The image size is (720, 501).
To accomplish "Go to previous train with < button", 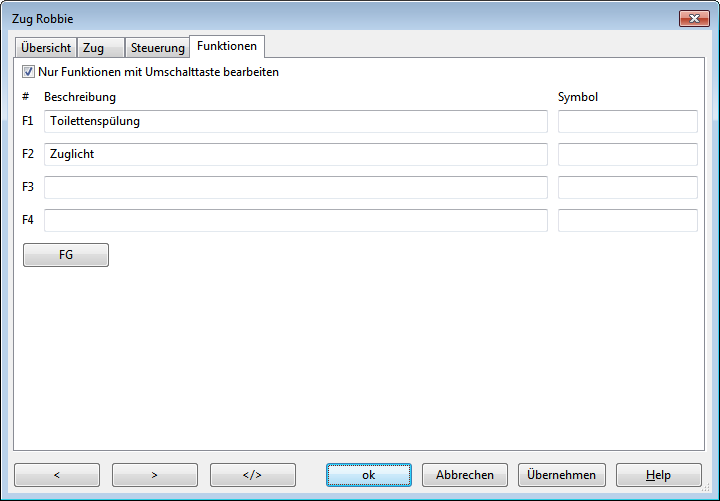I will 57,475.
